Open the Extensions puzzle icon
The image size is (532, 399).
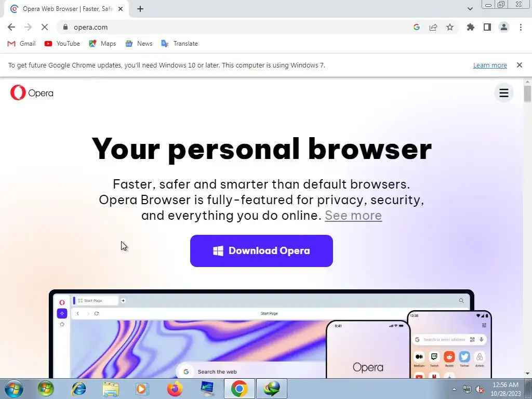point(470,27)
